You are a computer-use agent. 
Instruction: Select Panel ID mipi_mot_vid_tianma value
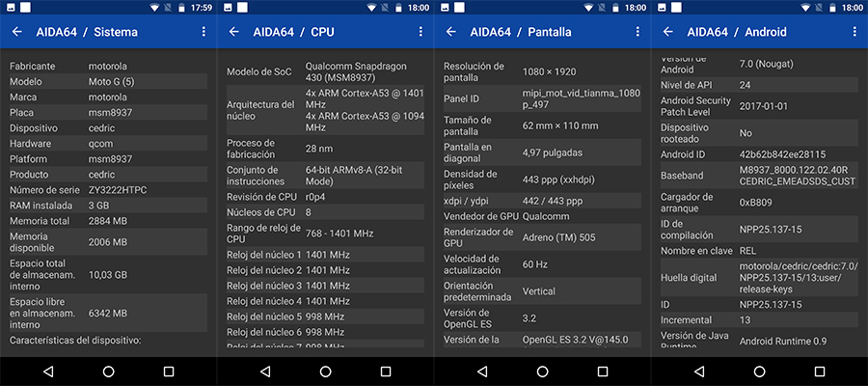pos(582,98)
